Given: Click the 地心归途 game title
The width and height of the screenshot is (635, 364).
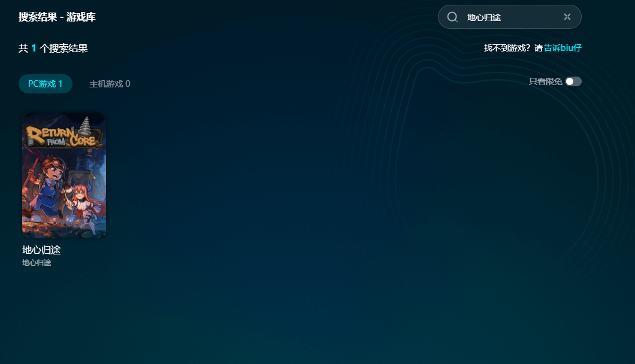Looking at the screenshot, I should [x=41, y=250].
